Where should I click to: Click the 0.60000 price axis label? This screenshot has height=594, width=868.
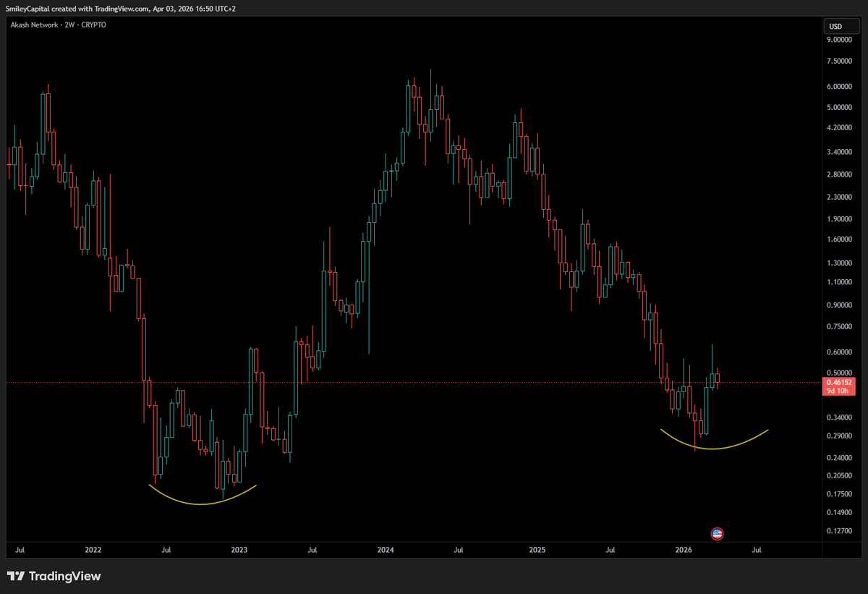[839, 352]
